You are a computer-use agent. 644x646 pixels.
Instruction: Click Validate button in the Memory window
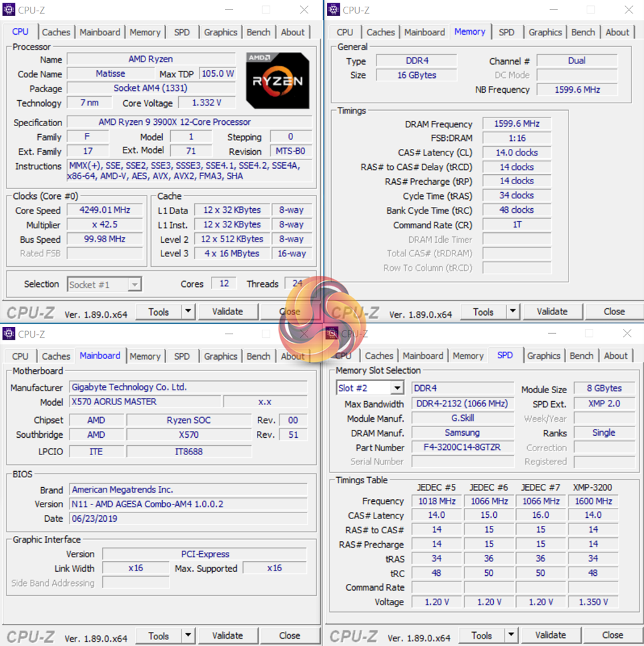pos(553,312)
